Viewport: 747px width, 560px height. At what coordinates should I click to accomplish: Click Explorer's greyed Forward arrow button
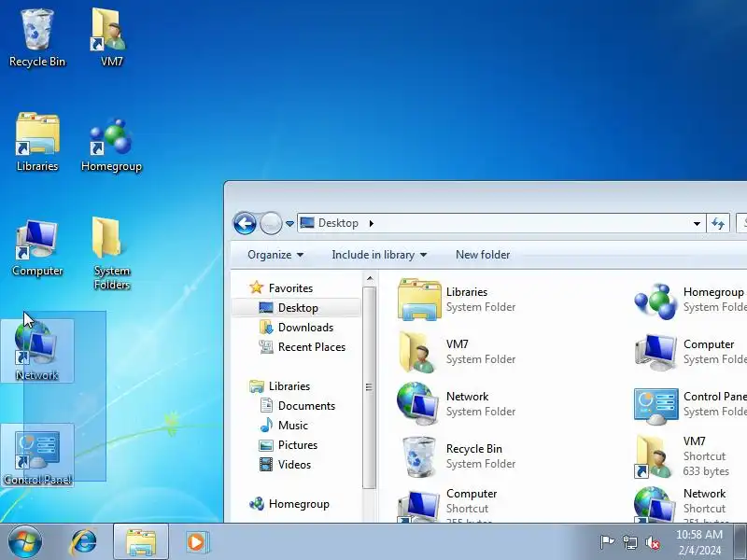(271, 223)
